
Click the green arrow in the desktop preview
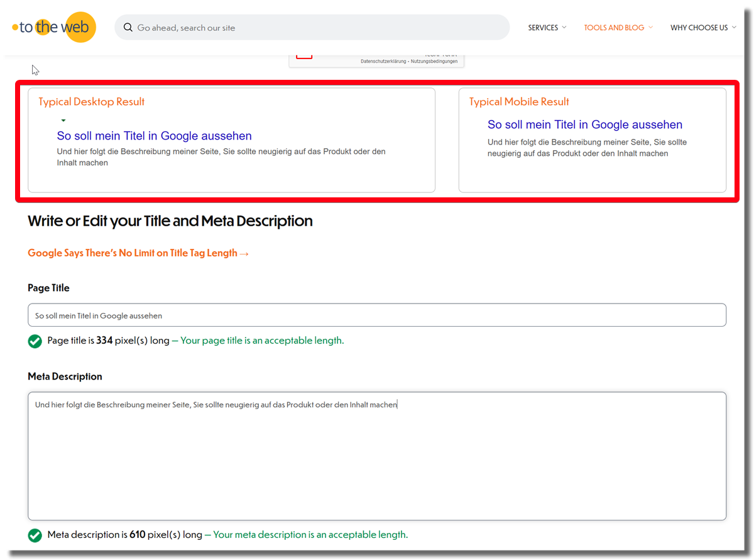(x=63, y=120)
